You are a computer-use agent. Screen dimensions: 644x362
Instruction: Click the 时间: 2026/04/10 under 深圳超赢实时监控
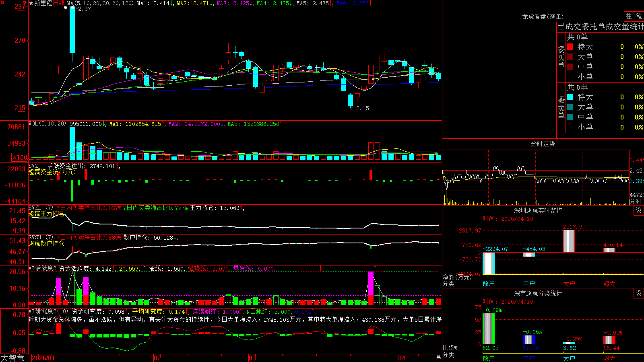tap(508, 219)
